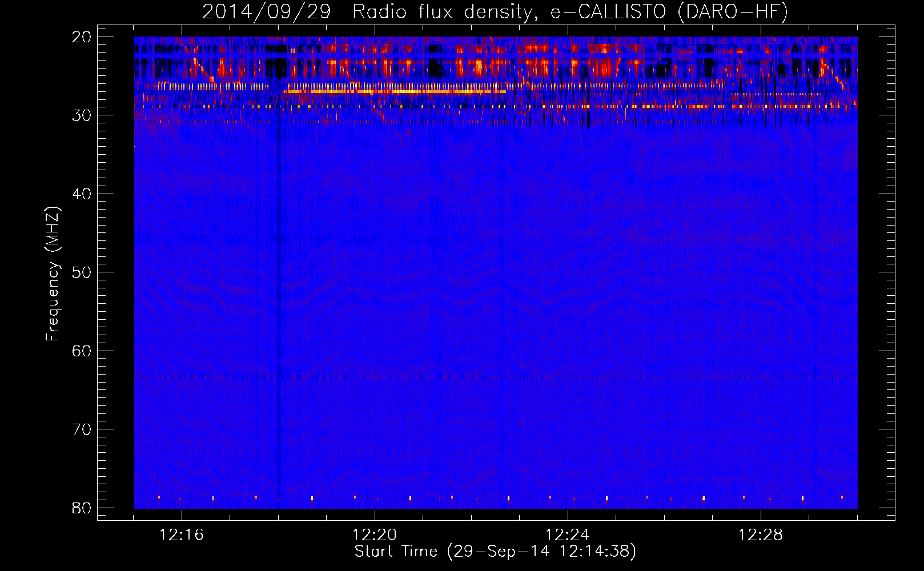Click the "Start Time (29-Sep-14 12:14:38)" label

pyautogui.click(x=495, y=552)
